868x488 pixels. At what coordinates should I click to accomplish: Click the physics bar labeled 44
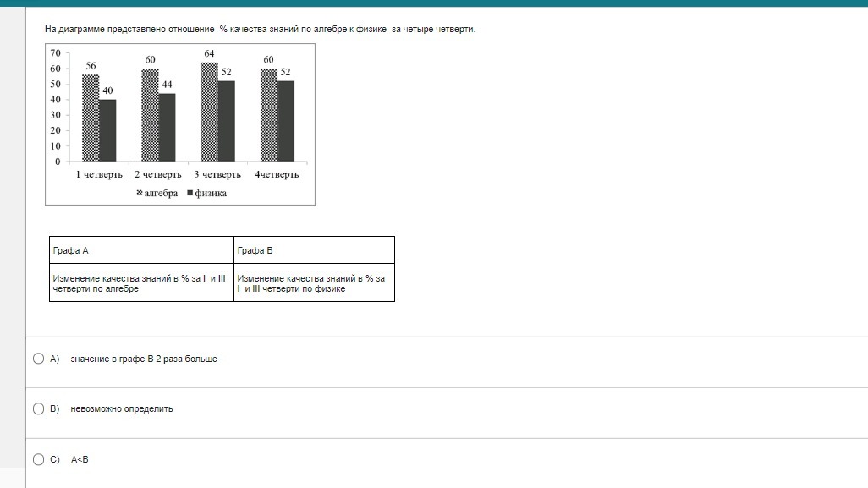coord(167,127)
